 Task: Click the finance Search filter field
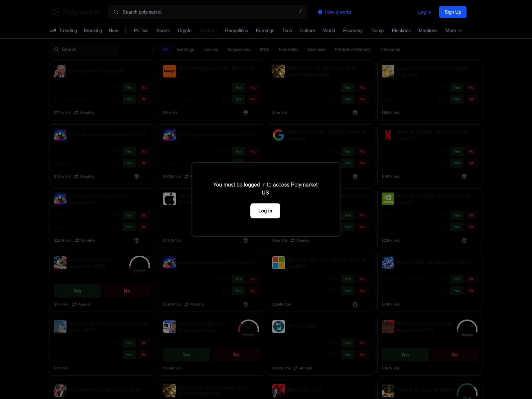[84, 50]
